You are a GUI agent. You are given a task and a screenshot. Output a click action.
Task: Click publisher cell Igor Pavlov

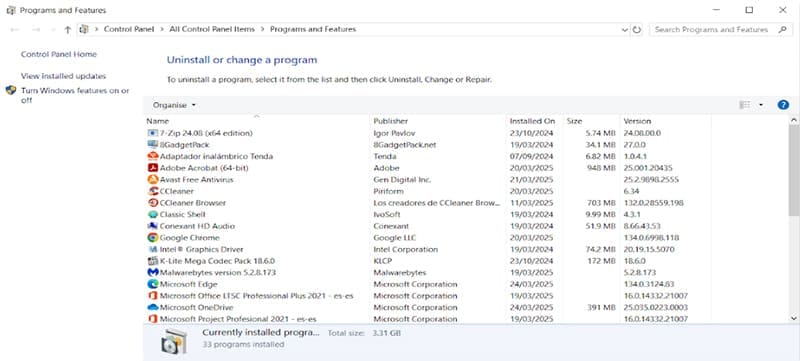394,133
